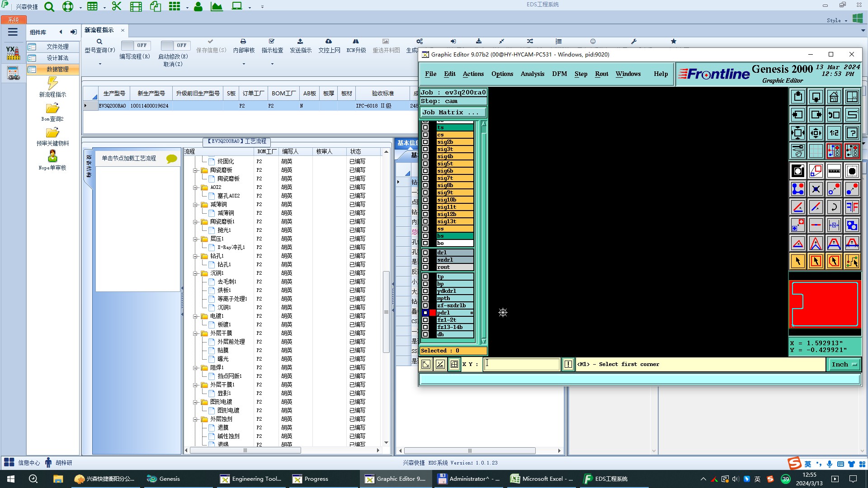Viewport: 868px width, 488px height.
Task: Check the sig2b layer checkbox
Action: [x=425, y=142]
